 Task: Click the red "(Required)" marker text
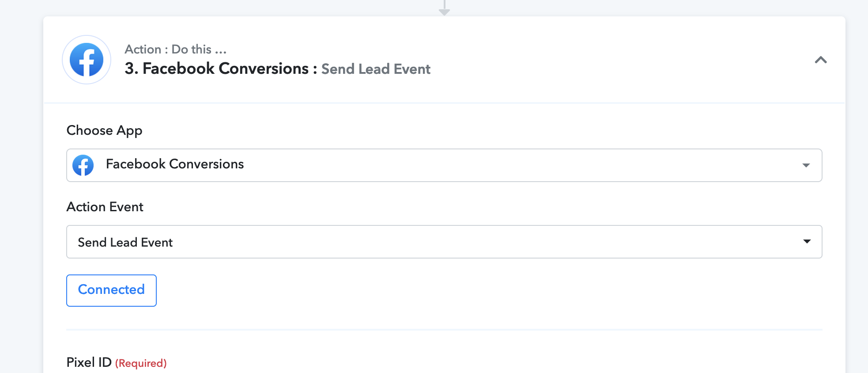pos(141,363)
